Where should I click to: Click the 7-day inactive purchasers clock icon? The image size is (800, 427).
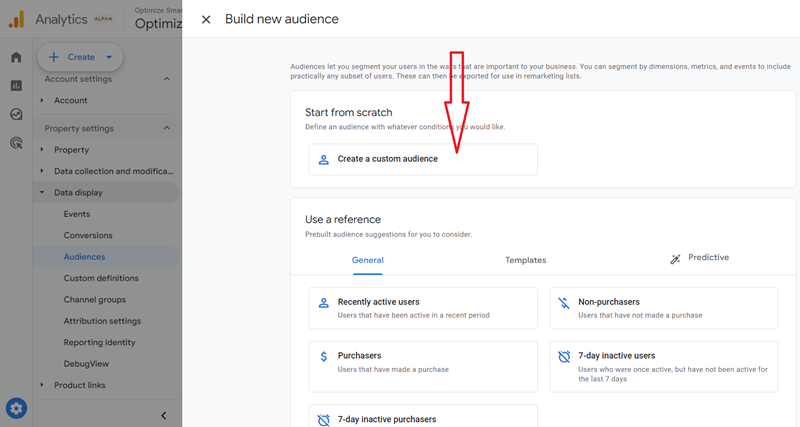click(x=323, y=420)
